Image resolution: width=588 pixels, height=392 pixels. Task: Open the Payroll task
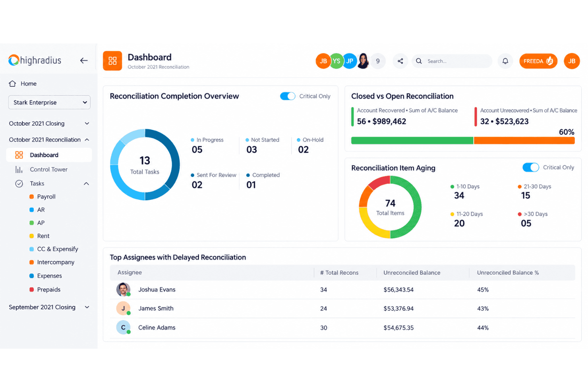46,197
